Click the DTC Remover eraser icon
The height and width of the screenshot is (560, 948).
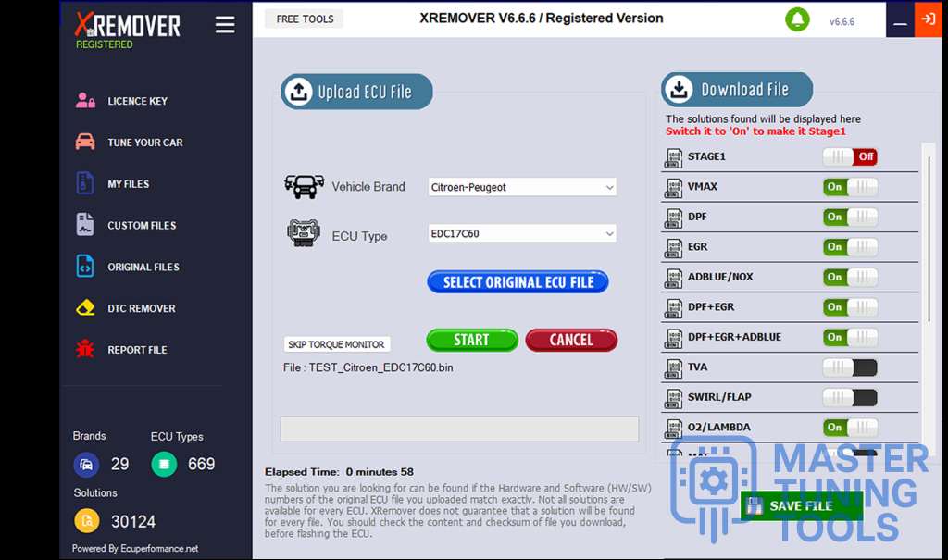click(85, 308)
